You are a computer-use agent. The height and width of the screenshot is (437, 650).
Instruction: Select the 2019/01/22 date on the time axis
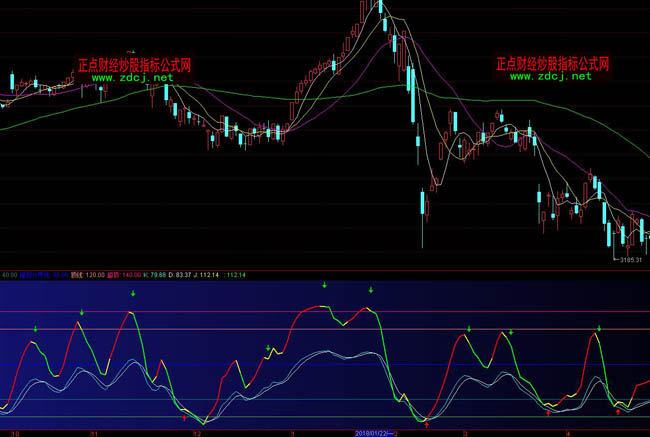click(x=376, y=433)
